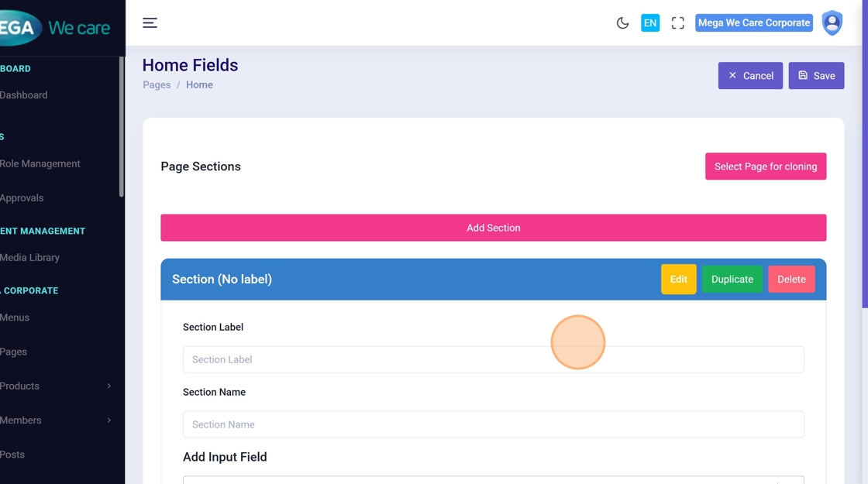The height and width of the screenshot is (484, 868).
Task: Enter fullscreen mode icon
Action: click(677, 23)
